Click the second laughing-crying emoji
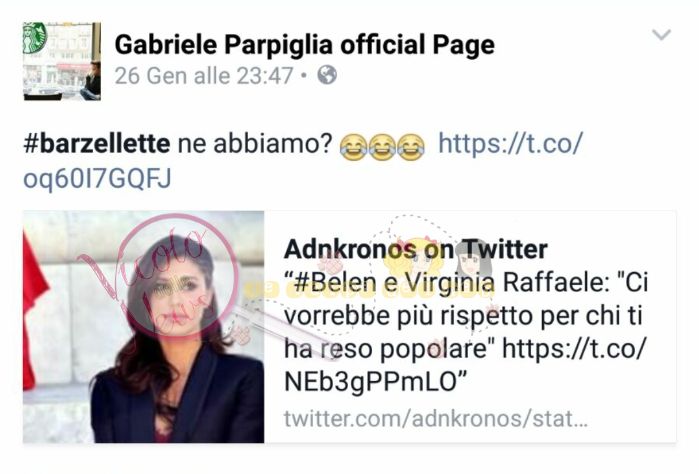 [x=382, y=147]
